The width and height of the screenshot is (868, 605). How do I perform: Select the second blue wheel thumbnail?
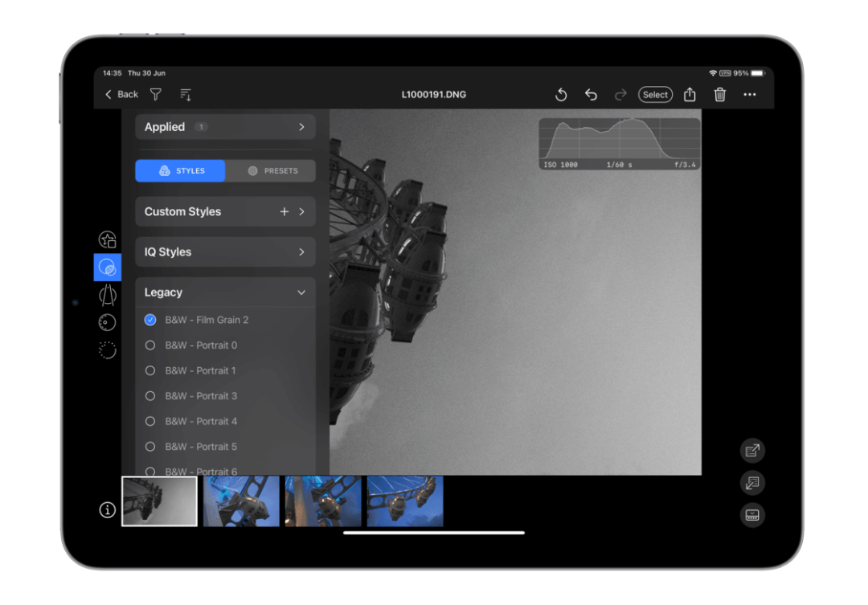241,501
